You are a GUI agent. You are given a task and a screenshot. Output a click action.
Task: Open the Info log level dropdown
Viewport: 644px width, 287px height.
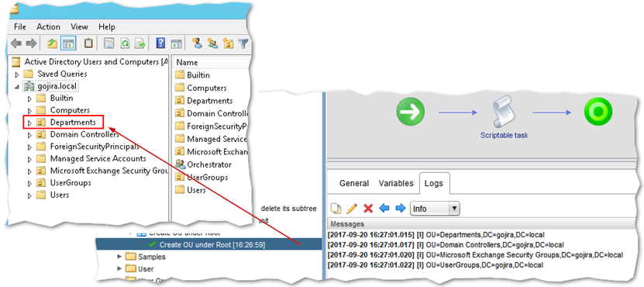[x=435, y=209]
